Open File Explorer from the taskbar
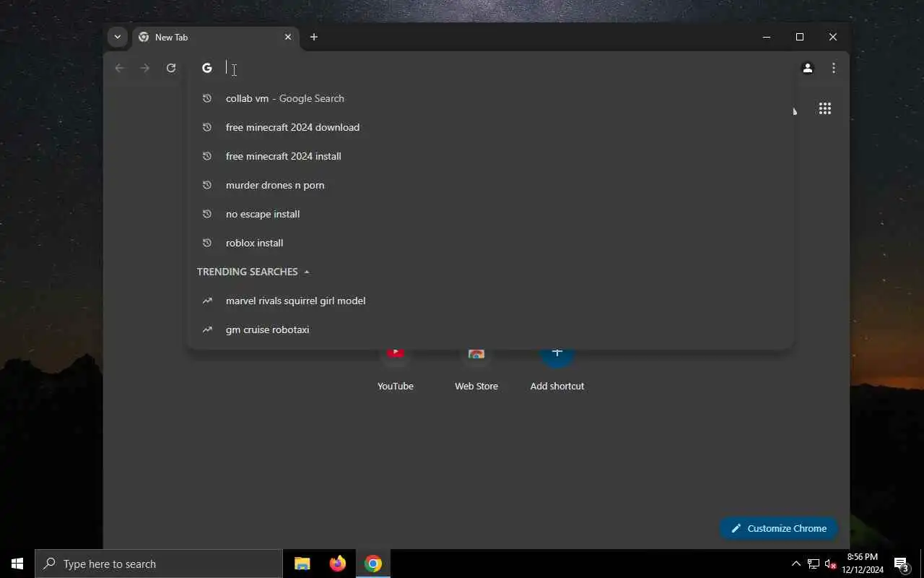Viewport: 924px width, 578px height. 302,564
